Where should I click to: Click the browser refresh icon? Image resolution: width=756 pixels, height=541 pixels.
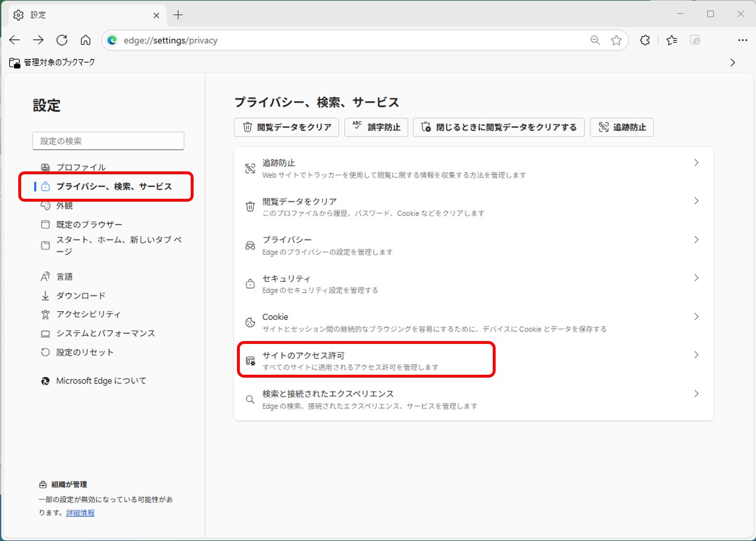(62, 40)
